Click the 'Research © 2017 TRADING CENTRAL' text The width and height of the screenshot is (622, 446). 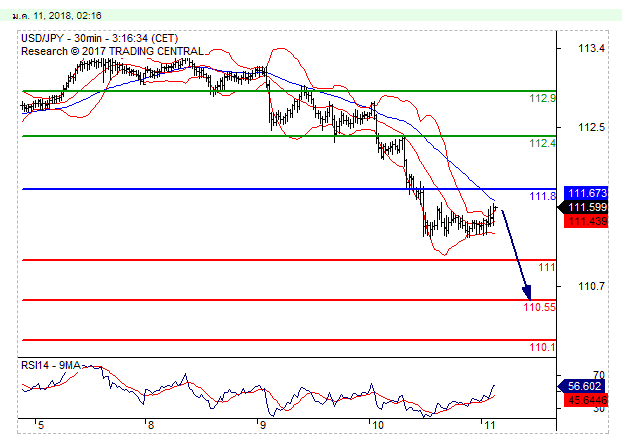(112, 52)
